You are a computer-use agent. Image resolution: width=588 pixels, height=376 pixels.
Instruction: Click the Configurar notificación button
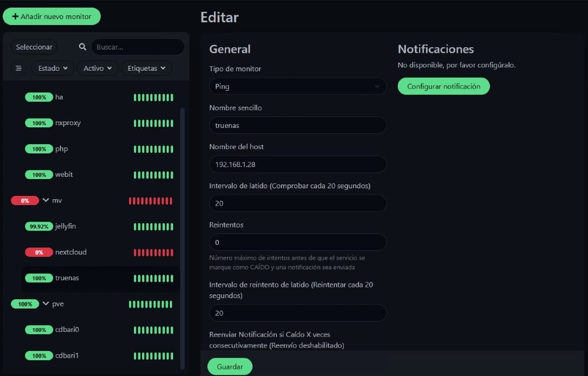click(x=444, y=86)
